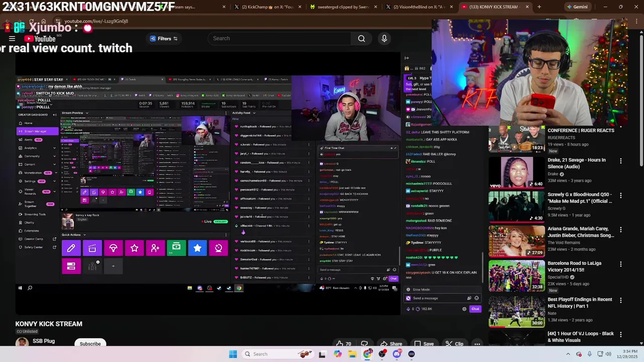The width and height of the screenshot is (644, 362).
Task: Open File Explorer from taskbar
Action: pos(352,354)
